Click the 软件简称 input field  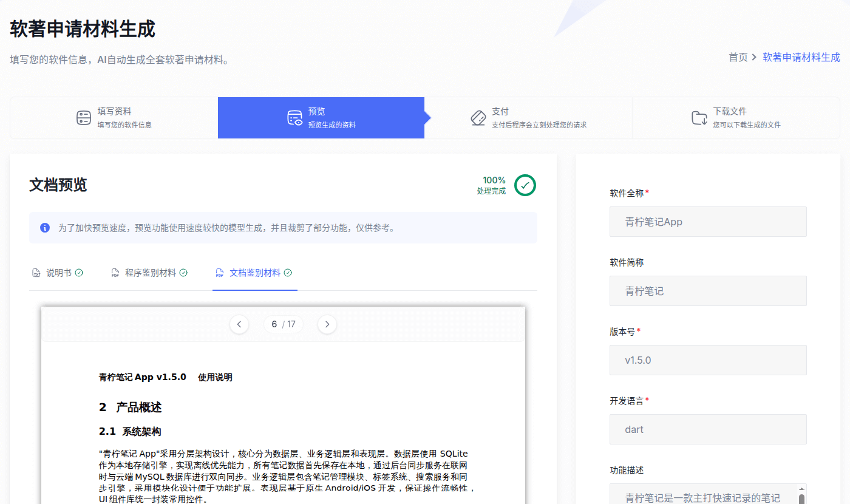(x=708, y=291)
